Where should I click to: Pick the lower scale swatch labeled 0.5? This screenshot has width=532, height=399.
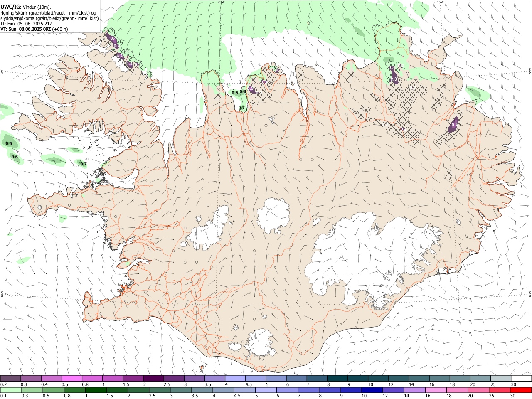(x=53, y=390)
